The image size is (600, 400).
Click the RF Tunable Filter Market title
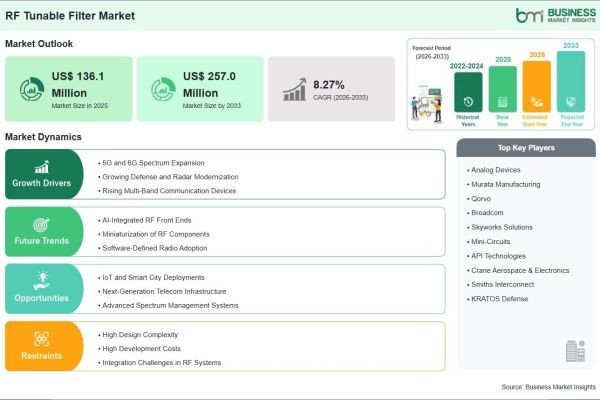70,16
